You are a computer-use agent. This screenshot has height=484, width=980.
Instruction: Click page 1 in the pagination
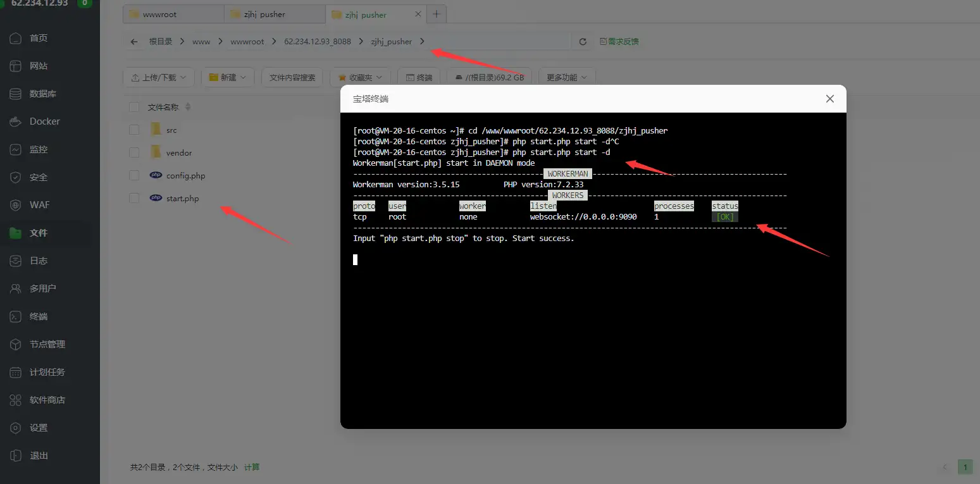pyautogui.click(x=965, y=466)
